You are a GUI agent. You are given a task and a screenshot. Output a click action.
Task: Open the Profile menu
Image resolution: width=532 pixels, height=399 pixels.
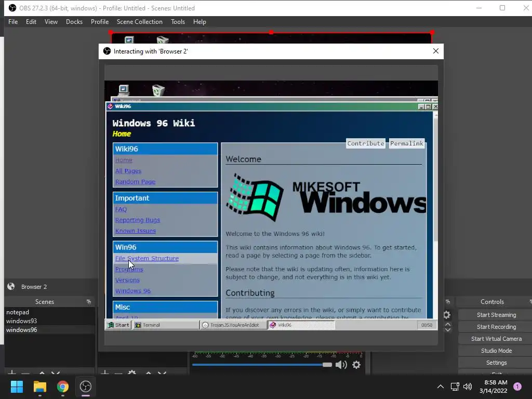point(100,22)
